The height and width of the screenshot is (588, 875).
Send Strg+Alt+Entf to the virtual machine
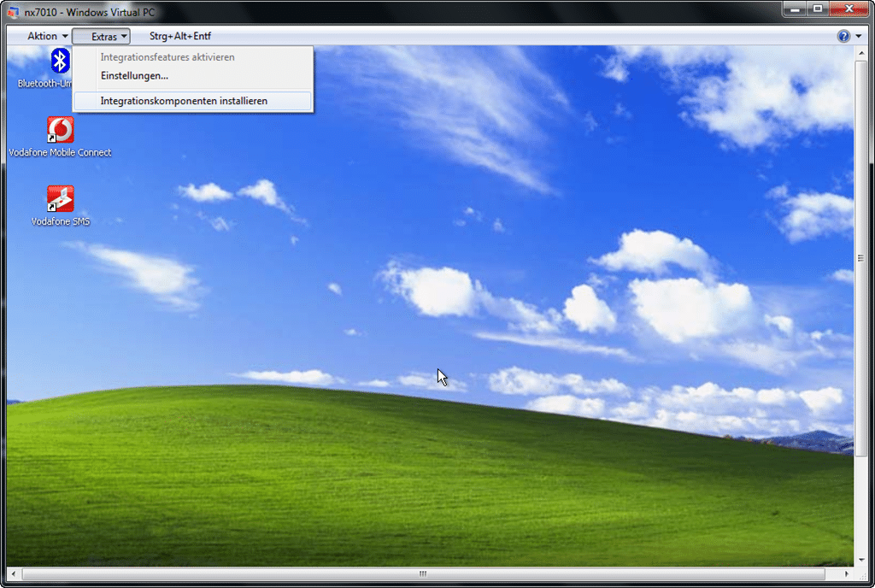[x=180, y=36]
